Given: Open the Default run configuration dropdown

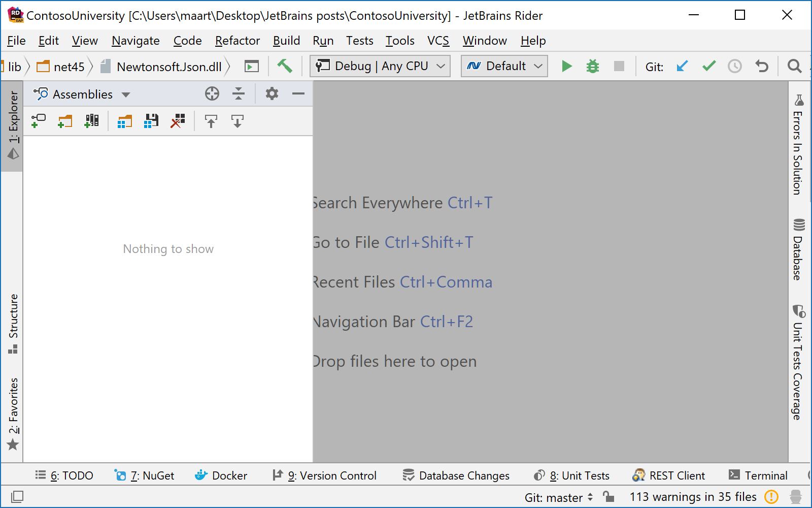Looking at the screenshot, I should (504, 66).
